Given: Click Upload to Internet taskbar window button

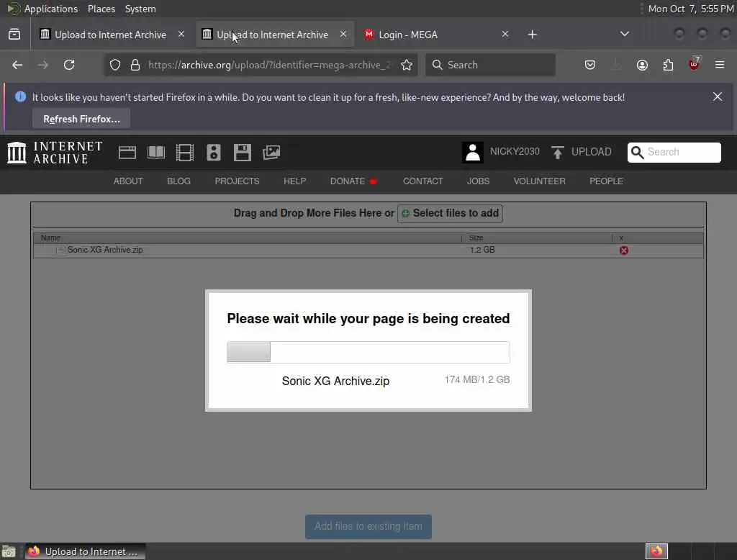Looking at the screenshot, I should (85, 551).
